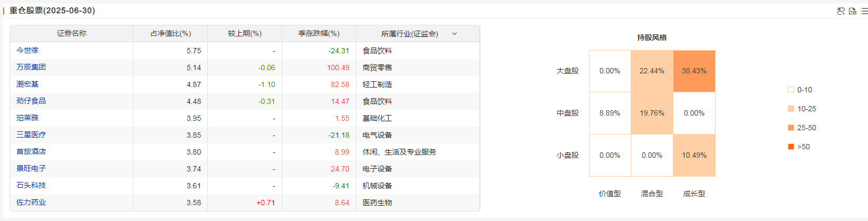
Task: Click the 轻工制造 industry cell
Action: 377,84
